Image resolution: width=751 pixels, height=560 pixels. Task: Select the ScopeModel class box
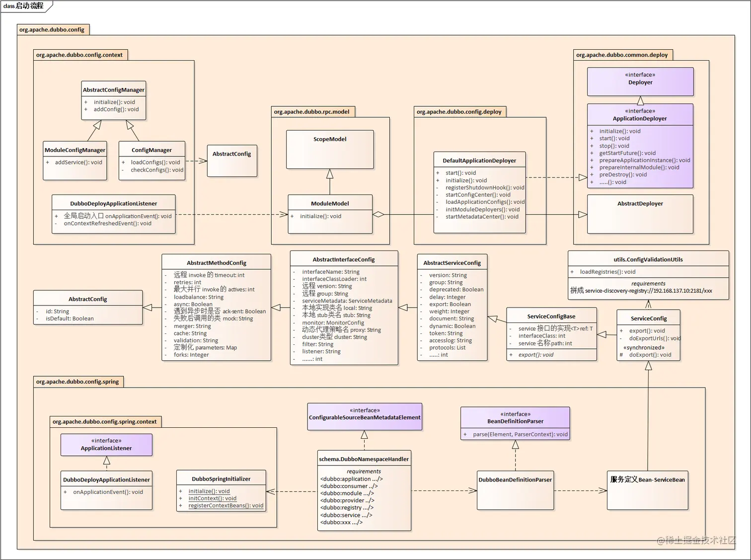tap(330, 150)
